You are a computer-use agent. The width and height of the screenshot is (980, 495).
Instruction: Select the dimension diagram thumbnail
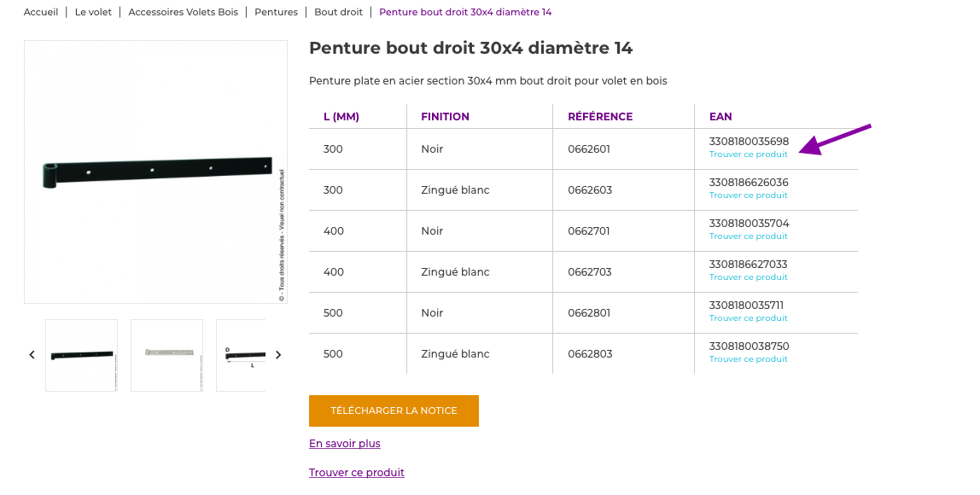pyautogui.click(x=242, y=355)
